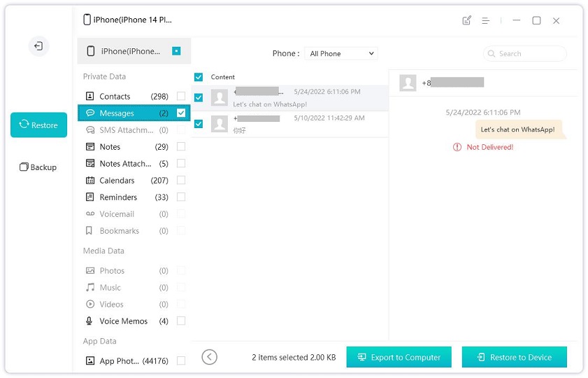Click the edit feedback icon in title bar

point(466,21)
